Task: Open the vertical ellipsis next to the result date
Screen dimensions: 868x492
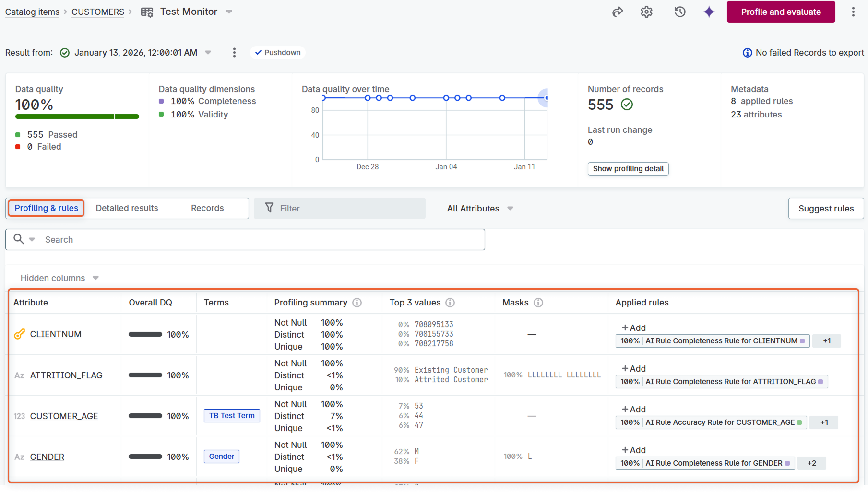Action: coord(234,52)
